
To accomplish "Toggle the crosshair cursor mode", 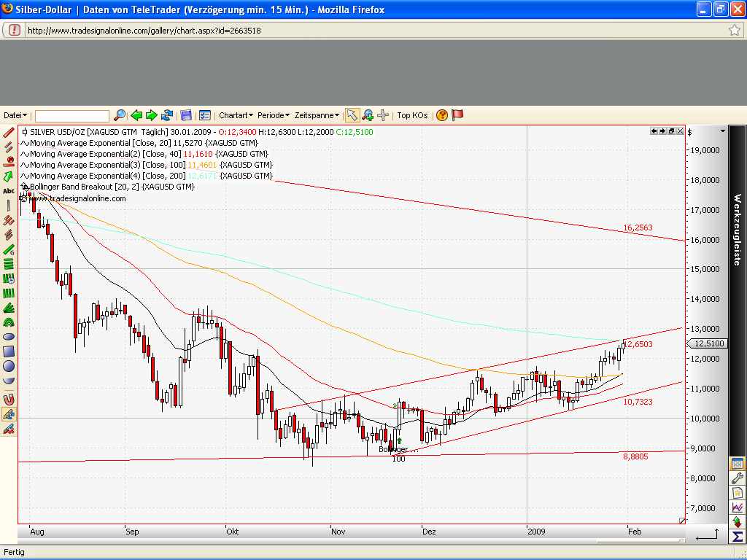I will [383, 115].
